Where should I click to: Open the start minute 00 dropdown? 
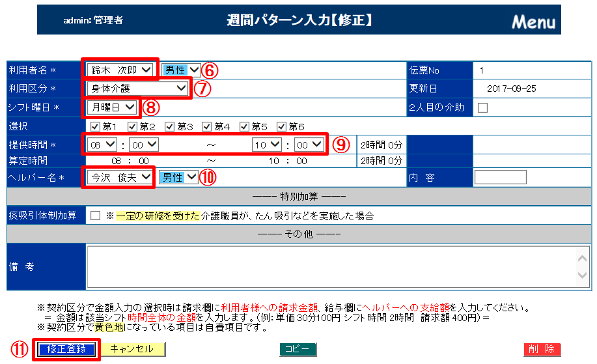pyautogui.click(x=143, y=145)
